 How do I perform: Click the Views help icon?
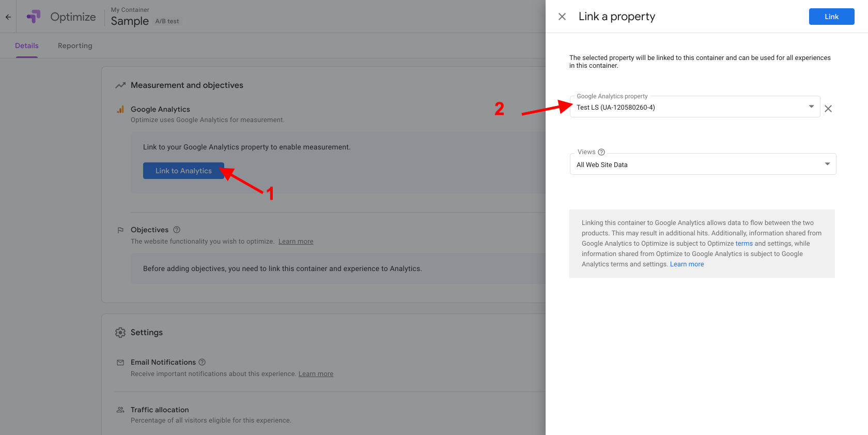pyautogui.click(x=601, y=152)
